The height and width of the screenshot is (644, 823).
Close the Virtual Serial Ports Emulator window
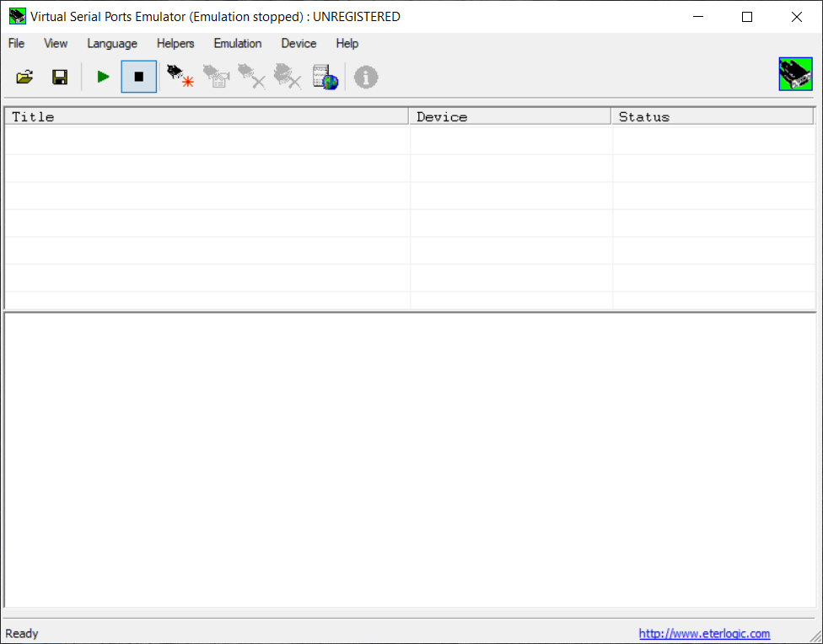pyautogui.click(x=796, y=17)
